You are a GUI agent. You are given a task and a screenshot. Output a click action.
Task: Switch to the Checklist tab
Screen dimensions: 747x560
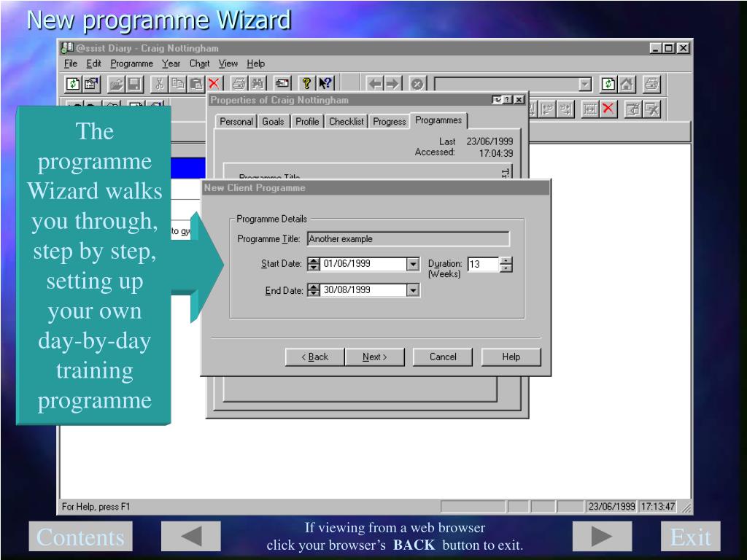tap(347, 122)
